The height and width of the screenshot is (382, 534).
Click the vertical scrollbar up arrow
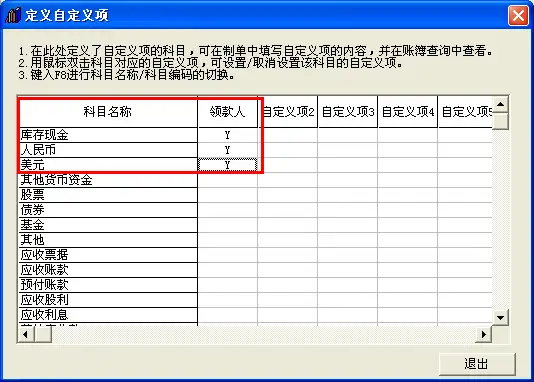point(500,104)
